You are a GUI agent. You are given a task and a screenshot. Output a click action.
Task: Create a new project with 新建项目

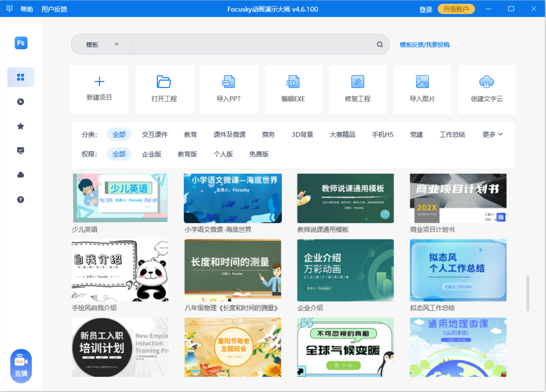[99, 89]
